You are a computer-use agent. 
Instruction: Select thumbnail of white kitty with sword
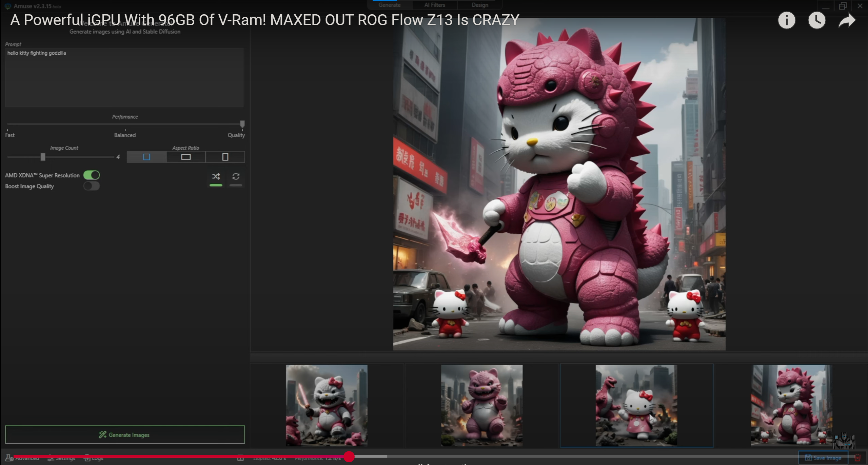pyautogui.click(x=327, y=405)
